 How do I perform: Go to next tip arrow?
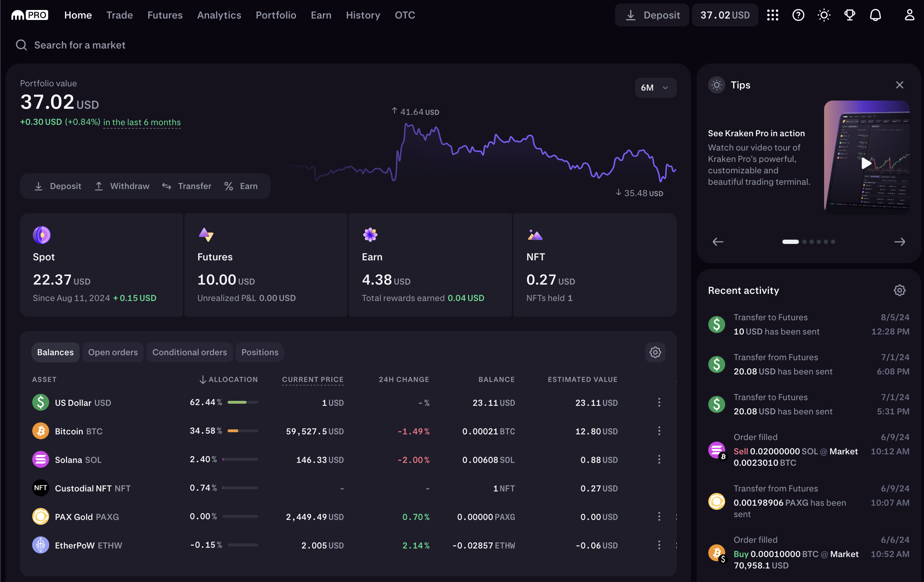click(x=899, y=242)
